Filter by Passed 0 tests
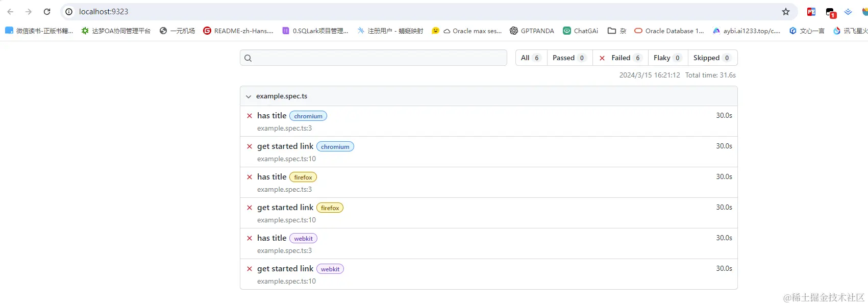868x306 pixels. [570, 58]
